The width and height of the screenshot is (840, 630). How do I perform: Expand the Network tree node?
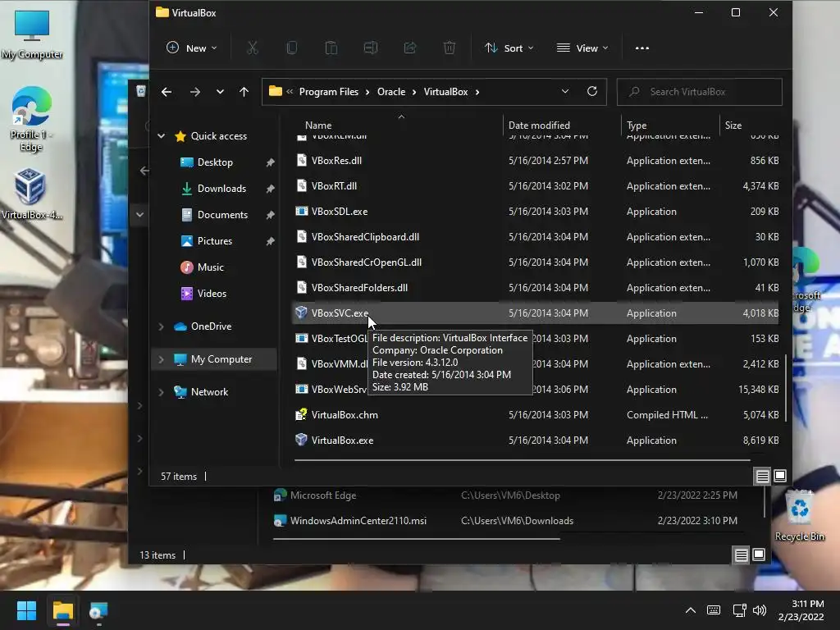click(x=161, y=392)
